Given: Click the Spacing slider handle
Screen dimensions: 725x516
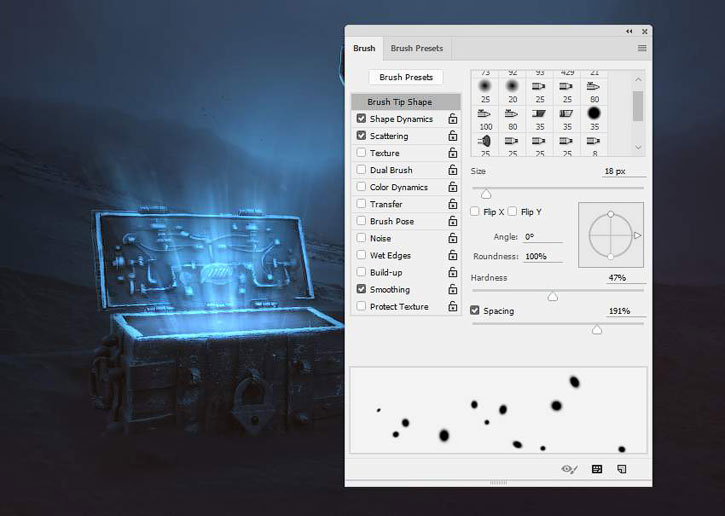Looking at the screenshot, I should [x=597, y=329].
